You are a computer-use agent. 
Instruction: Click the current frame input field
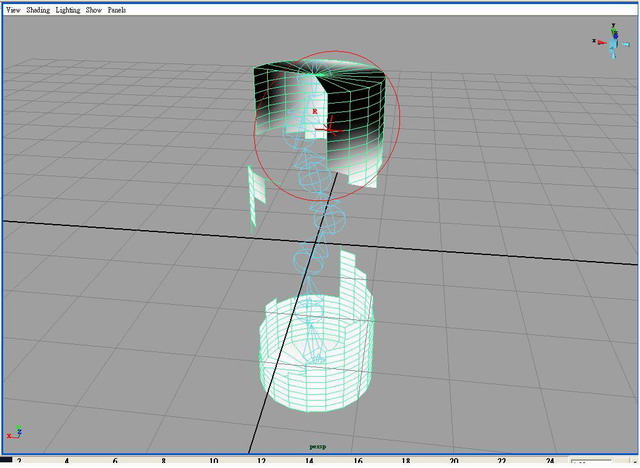coord(590,462)
